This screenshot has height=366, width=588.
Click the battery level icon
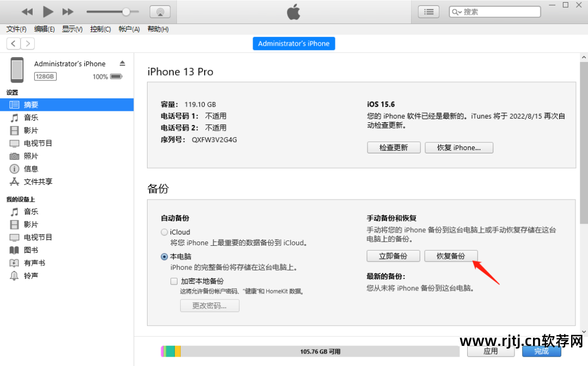click(117, 77)
